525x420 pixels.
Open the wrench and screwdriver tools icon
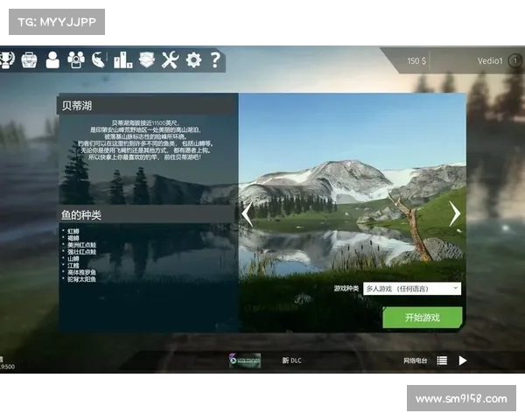[x=170, y=60]
